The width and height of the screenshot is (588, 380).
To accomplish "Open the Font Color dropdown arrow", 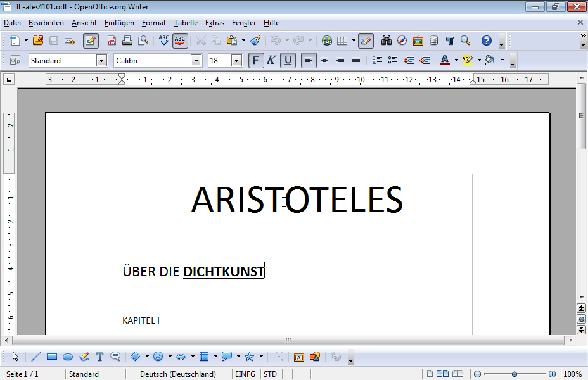I will coord(456,60).
